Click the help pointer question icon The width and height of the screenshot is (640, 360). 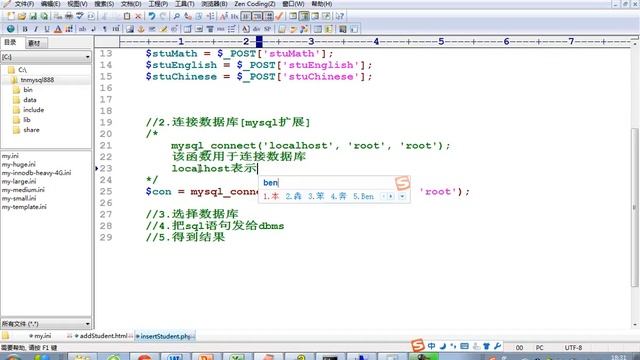(x=340, y=16)
